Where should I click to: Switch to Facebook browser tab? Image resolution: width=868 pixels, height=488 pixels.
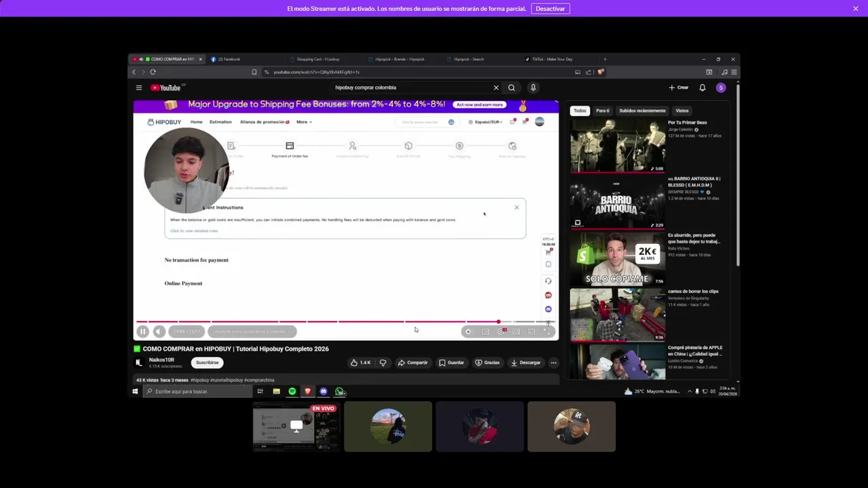[244, 59]
